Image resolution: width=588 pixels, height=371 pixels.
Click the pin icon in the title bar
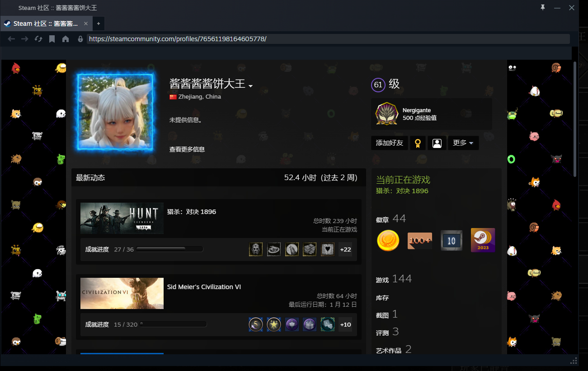click(x=543, y=8)
